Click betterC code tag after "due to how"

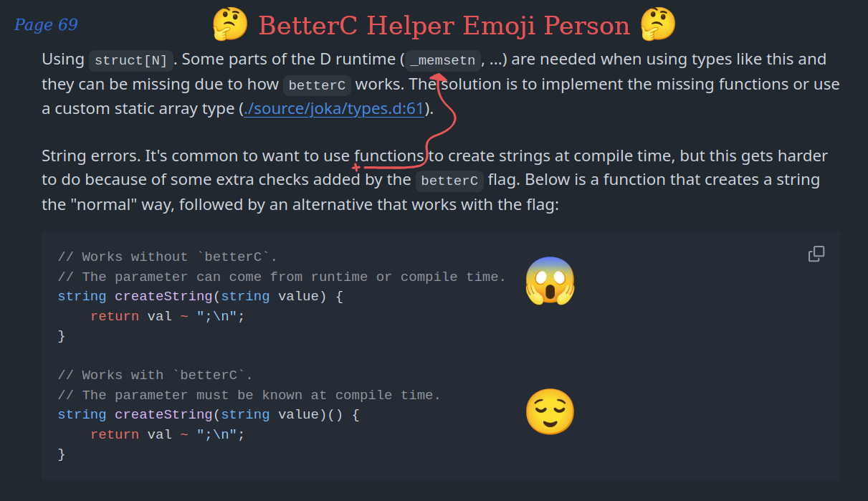(x=317, y=85)
